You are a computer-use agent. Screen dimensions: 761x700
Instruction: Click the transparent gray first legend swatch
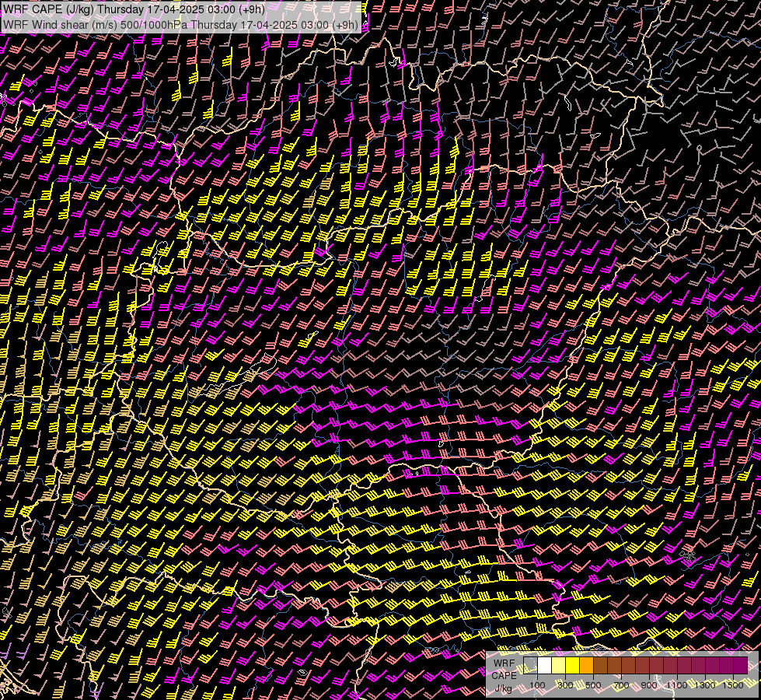[x=530, y=665]
